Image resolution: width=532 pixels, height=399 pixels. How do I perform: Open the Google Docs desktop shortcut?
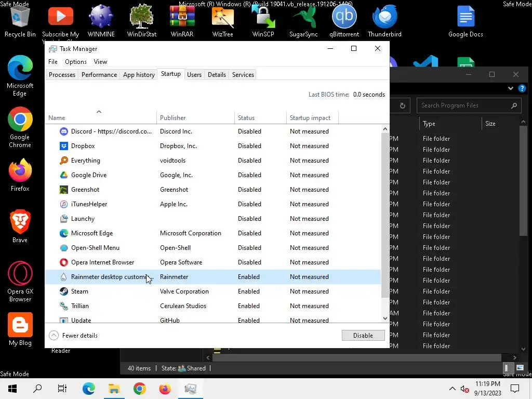[x=465, y=20]
